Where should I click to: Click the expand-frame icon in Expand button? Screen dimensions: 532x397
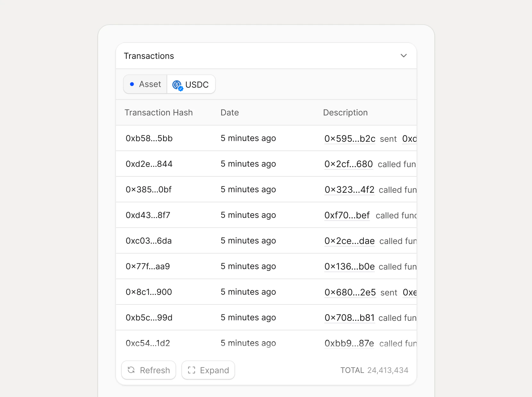[x=191, y=370]
